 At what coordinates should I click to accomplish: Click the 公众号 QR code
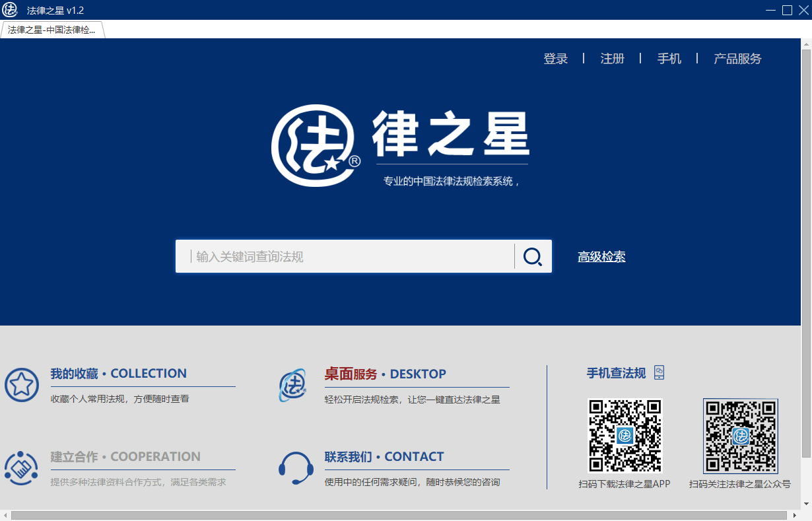click(741, 435)
